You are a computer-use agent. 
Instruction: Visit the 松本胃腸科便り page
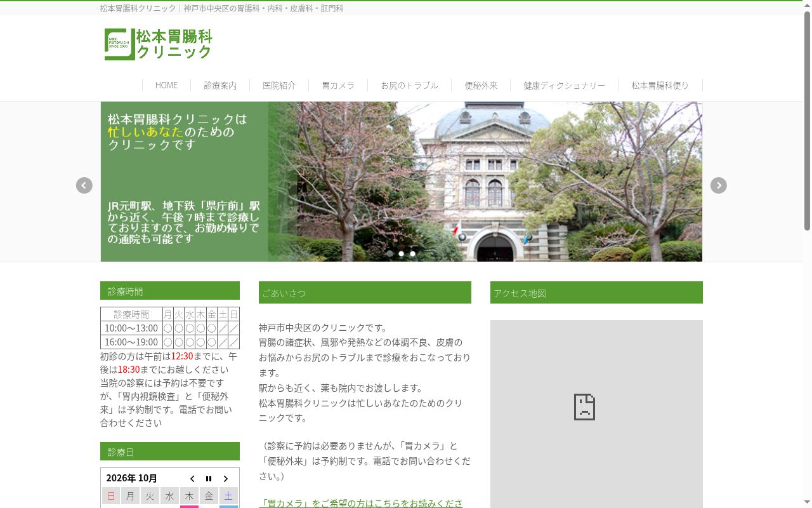click(x=660, y=85)
